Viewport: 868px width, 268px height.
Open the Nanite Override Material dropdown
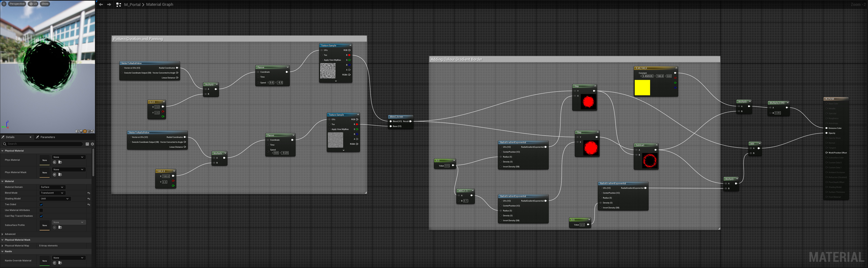click(68, 258)
